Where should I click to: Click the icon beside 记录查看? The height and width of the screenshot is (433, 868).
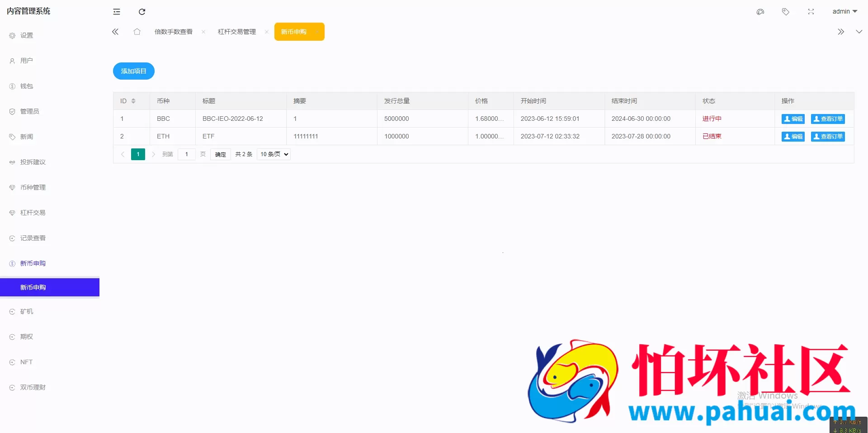[12, 238]
